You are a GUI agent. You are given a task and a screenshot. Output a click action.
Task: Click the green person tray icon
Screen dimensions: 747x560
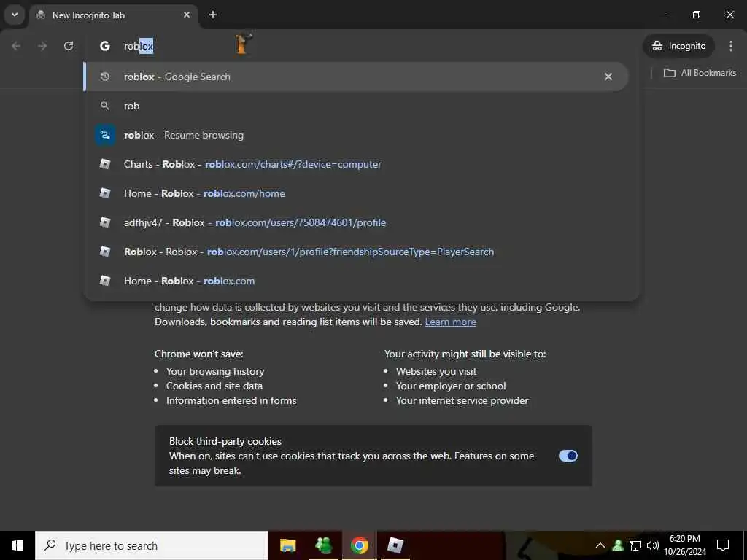[x=618, y=545]
